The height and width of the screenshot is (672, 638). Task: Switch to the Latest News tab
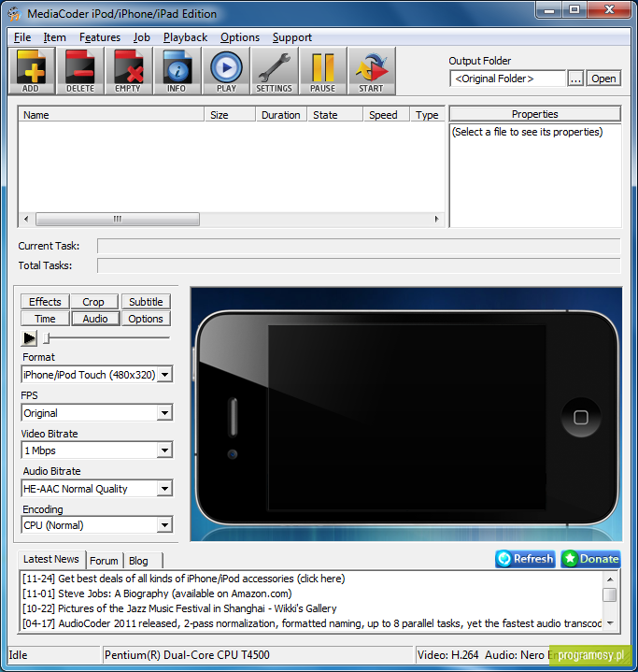click(x=51, y=559)
